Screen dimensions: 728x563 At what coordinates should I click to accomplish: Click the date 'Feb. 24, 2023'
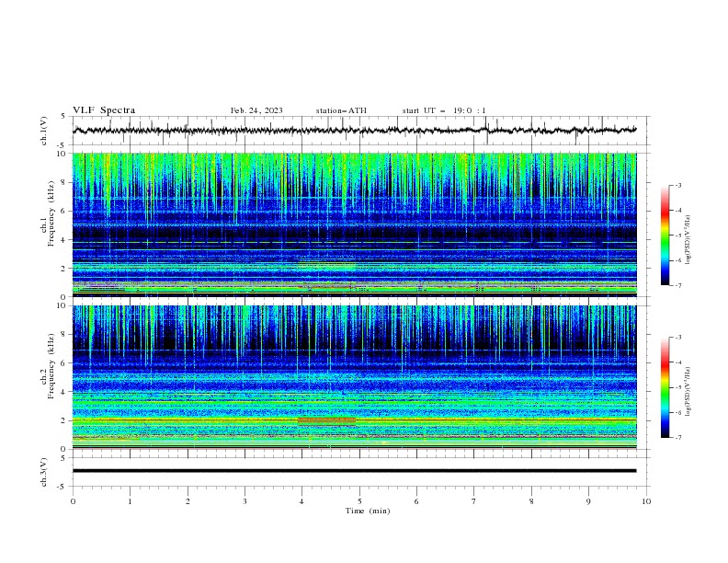pyautogui.click(x=256, y=110)
